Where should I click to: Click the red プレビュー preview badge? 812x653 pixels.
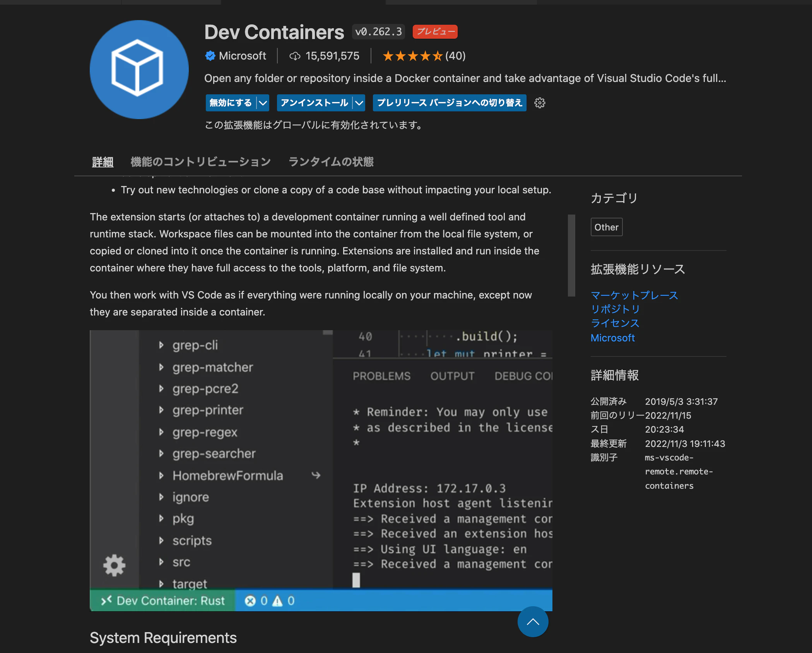tap(435, 32)
